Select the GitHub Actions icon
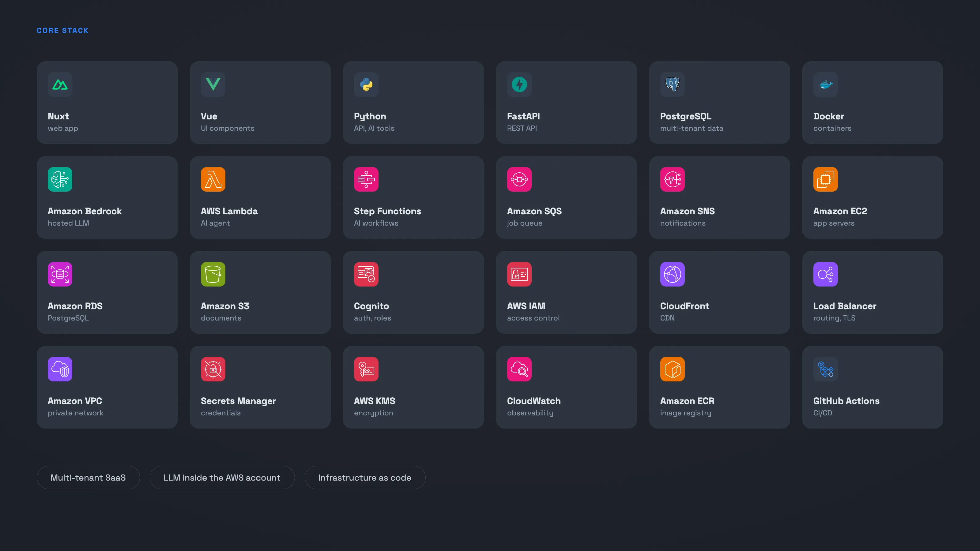Viewport: 980px width, 551px height. (826, 369)
